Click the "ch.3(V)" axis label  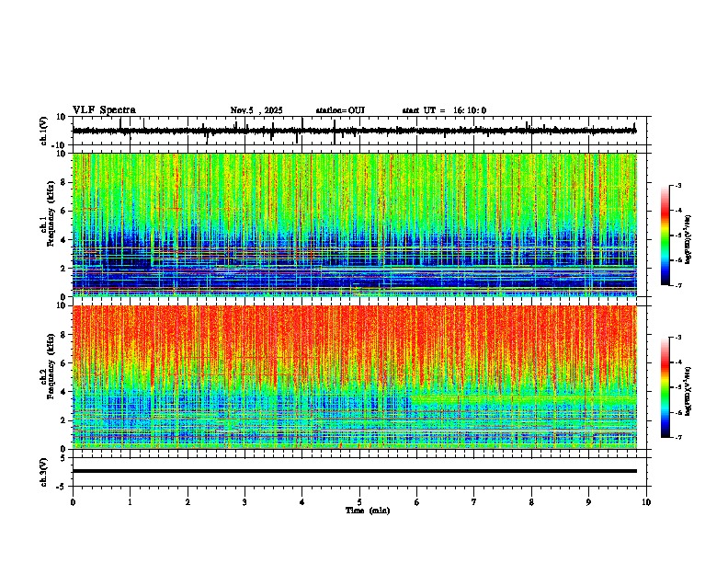click(x=44, y=472)
